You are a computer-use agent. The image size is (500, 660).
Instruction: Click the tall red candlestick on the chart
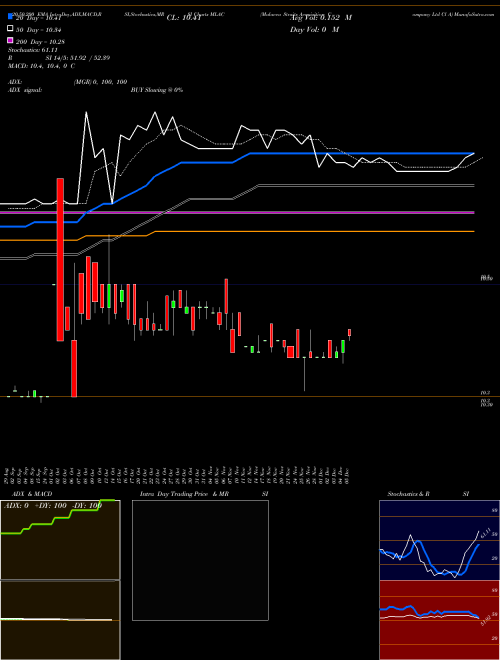point(60,259)
